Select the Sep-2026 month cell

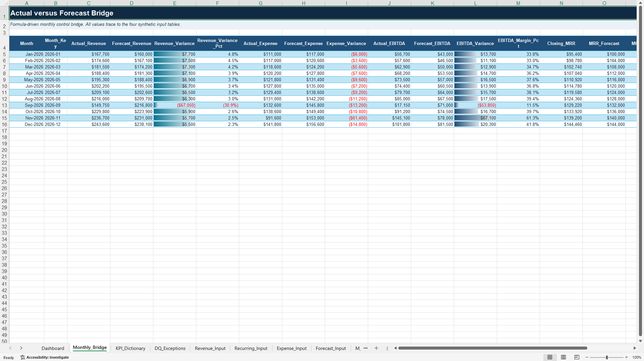[x=27, y=105]
